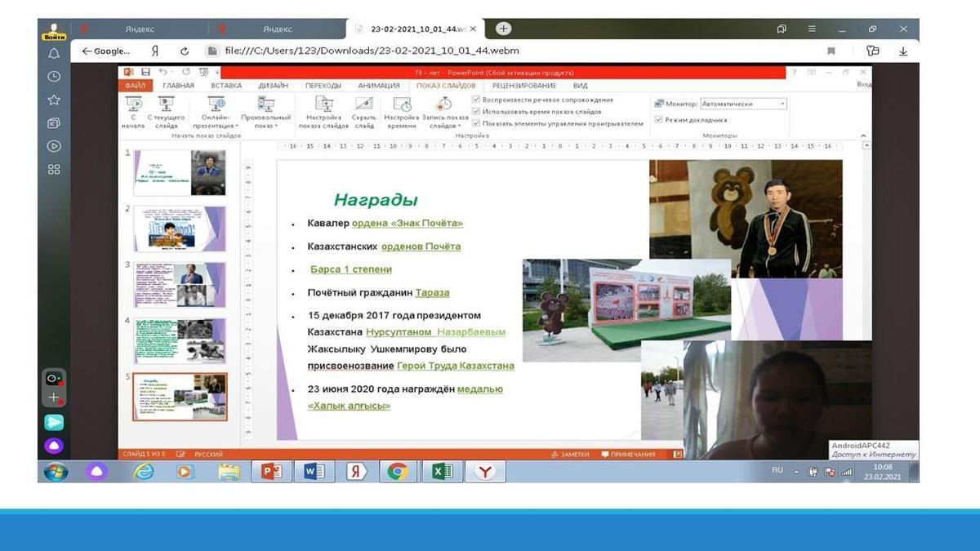Toggle the 'Режим докладчика' checkbox
Viewport: 980px width, 551px height.
click(659, 119)
